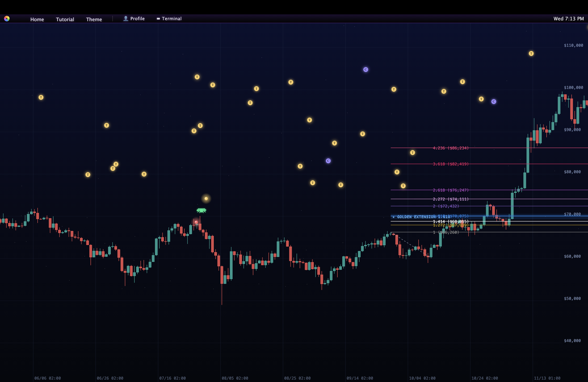588x382 pixels.
Task: Click the 08/25 02:00 date label
Action: tap(297, 378)
